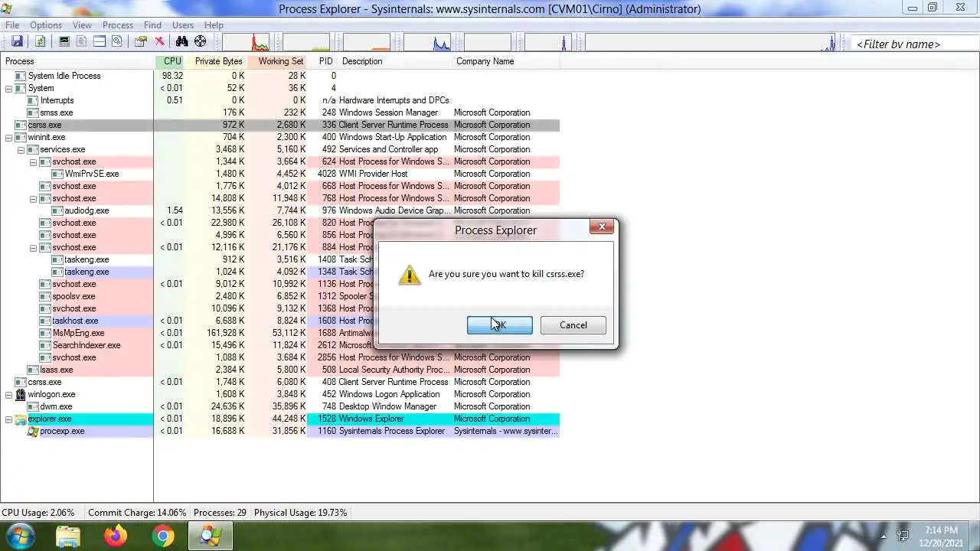Collapse the wininit.exe tree node
Image resolution: width=980 pixels, height=551 pixels.
pos(8,137)
